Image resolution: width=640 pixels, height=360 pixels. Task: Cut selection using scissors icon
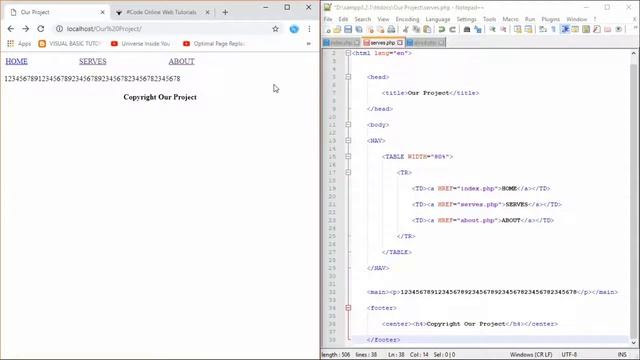pyautogui.click(x=405, y=29)
